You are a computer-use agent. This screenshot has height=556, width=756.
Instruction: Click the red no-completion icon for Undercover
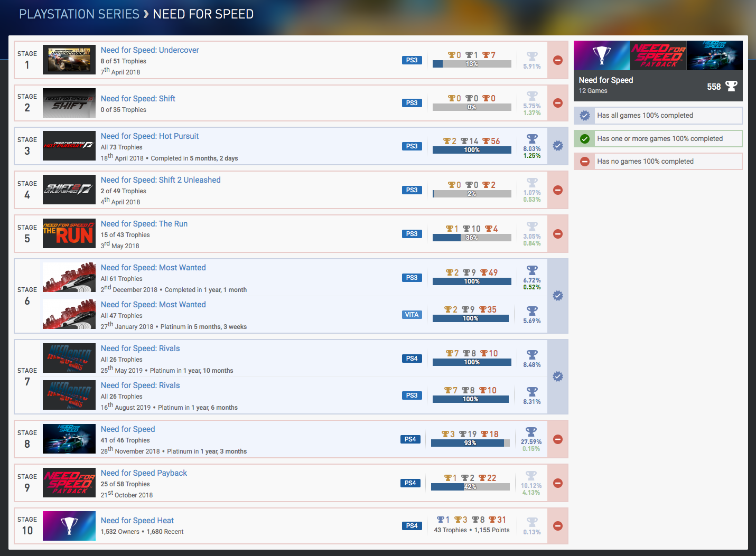pos(558,60)
